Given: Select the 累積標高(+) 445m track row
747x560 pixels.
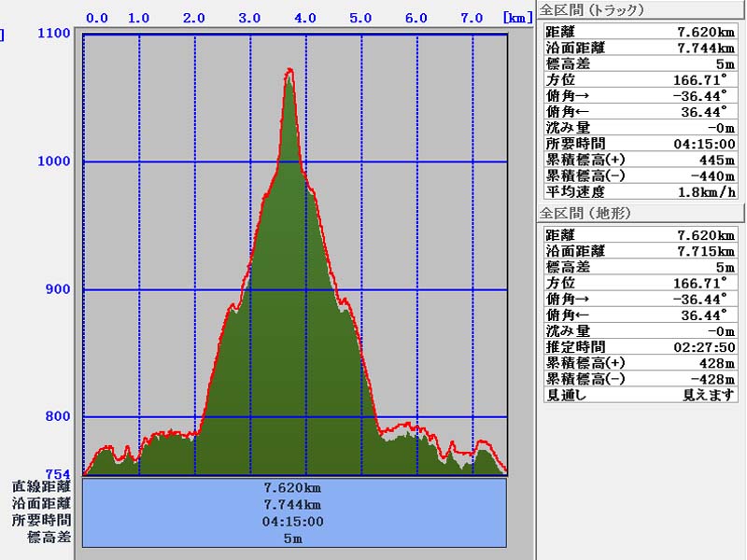Looking at the screenshot, I should 640,160.
